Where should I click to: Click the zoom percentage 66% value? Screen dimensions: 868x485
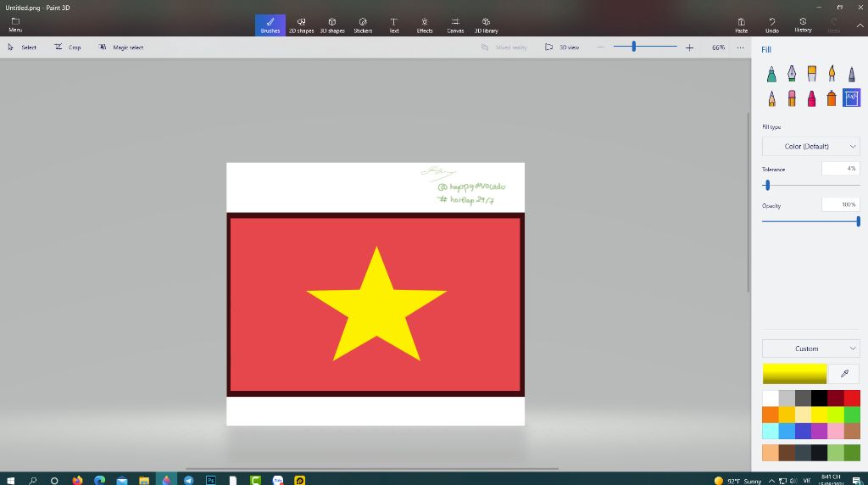[718, 47]
